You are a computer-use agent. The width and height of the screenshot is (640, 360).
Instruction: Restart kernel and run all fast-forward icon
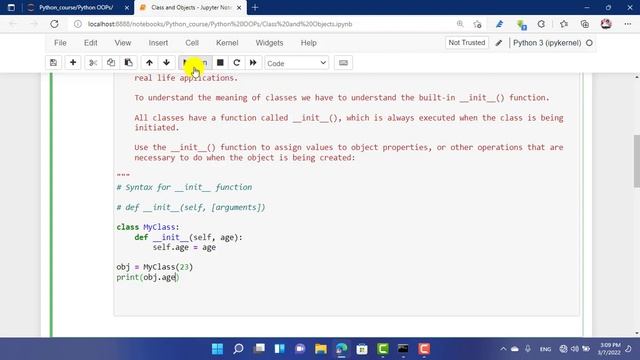[x=253, y=63]
